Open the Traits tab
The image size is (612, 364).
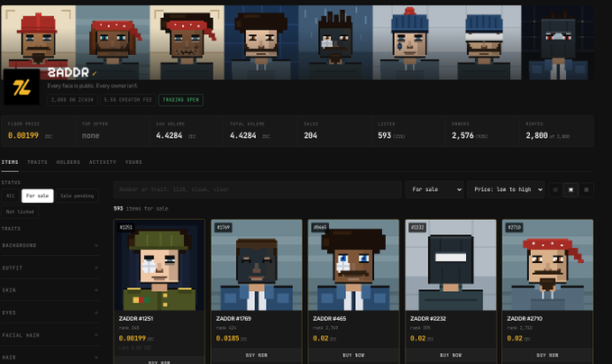(x=37, y=162)
